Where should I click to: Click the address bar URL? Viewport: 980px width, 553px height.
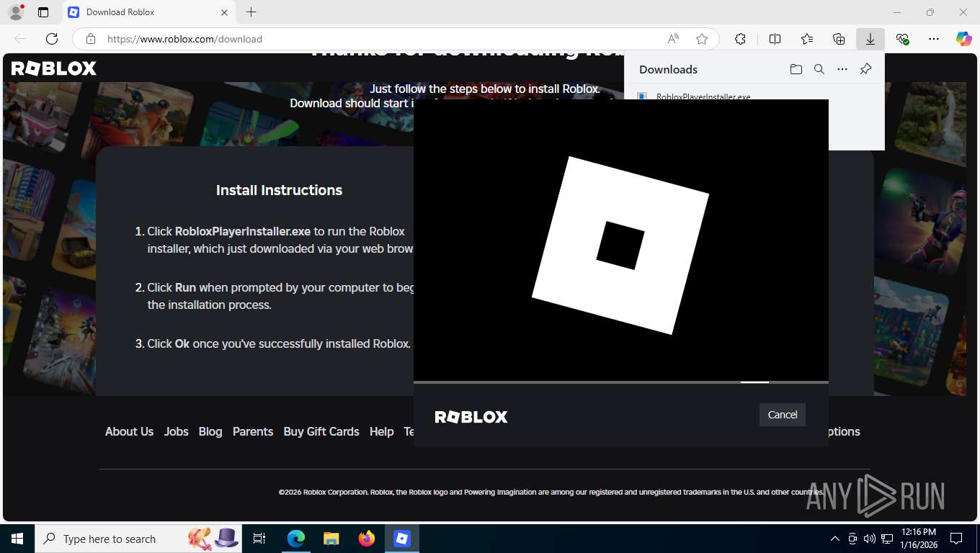184,39
